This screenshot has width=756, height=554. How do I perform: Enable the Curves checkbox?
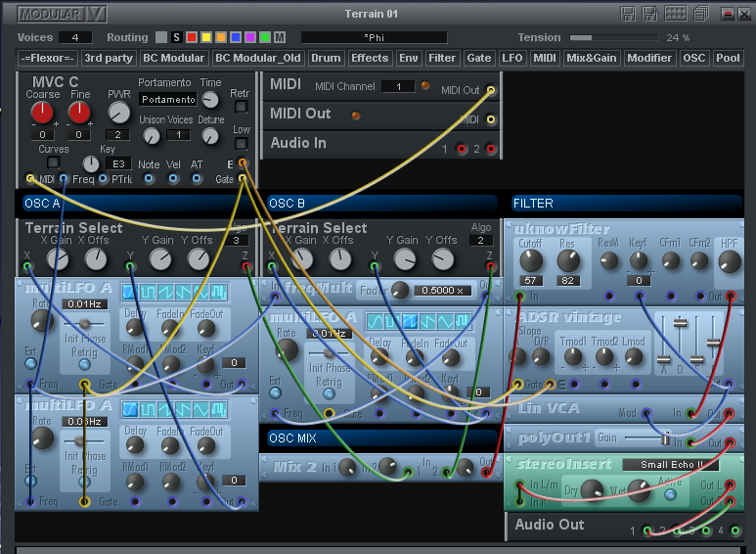pos(53,162)
